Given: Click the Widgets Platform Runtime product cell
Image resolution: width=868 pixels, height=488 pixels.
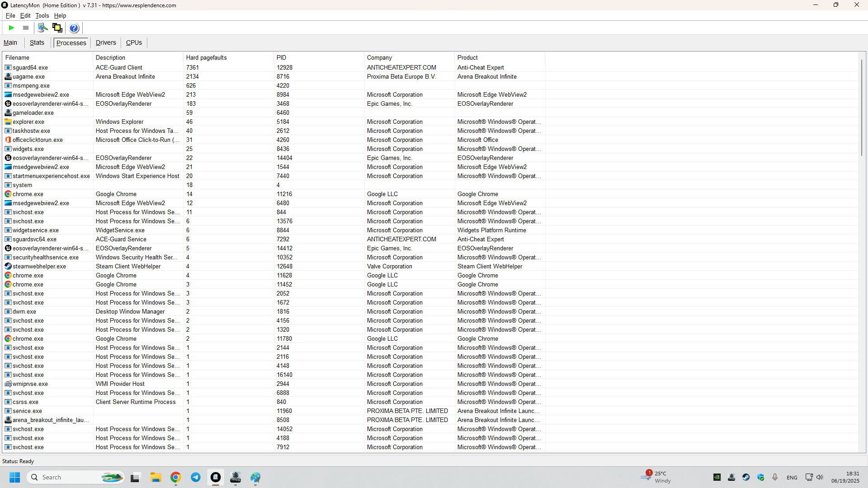Looking at the screenshot, I should (x=492, y=230).
